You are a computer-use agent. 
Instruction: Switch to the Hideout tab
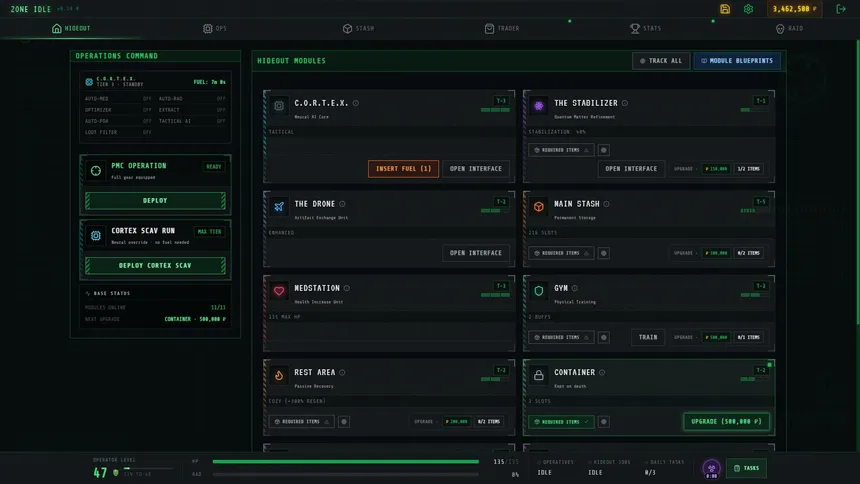click(71, 29)
